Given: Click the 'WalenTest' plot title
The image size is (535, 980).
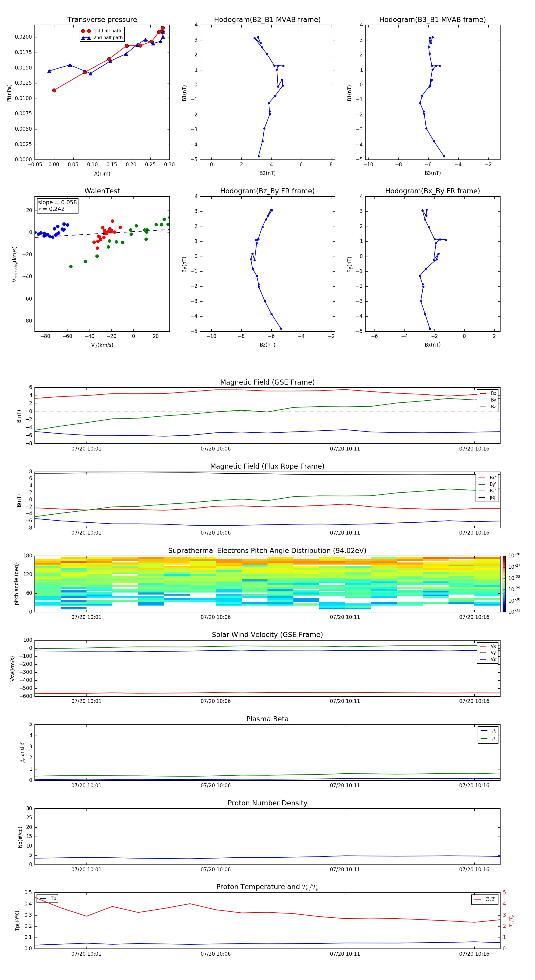Looking at the screenshot, I should (102, 191).
